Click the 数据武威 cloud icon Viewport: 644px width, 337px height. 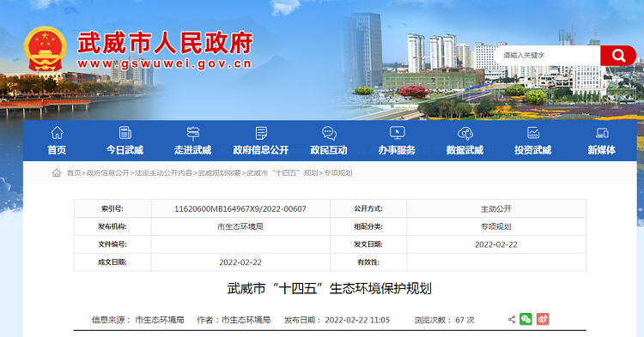(465, 133)
